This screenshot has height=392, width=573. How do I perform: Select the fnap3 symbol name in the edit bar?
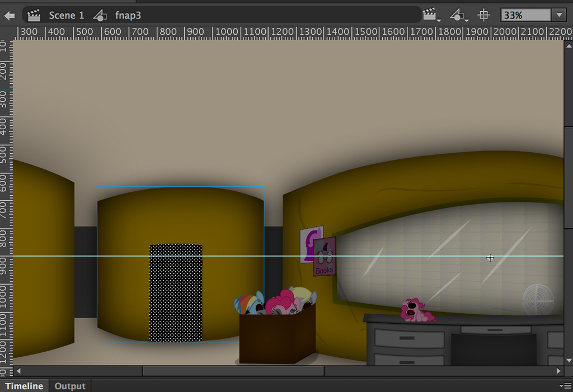[128, 15]
